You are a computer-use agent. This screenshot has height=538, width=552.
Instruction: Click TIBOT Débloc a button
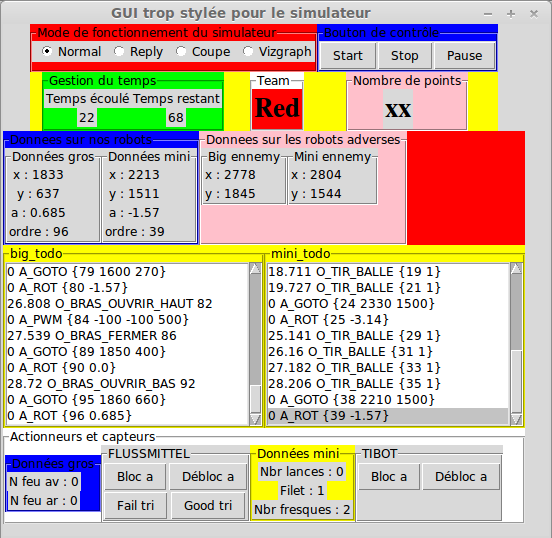pyautogui.click(x=461, y=477)
